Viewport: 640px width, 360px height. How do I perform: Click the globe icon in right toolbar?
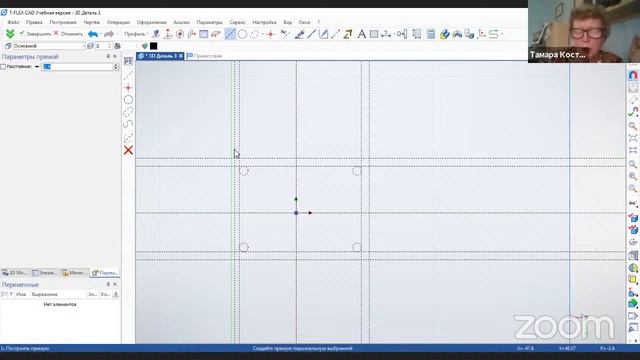coord(633,268)
